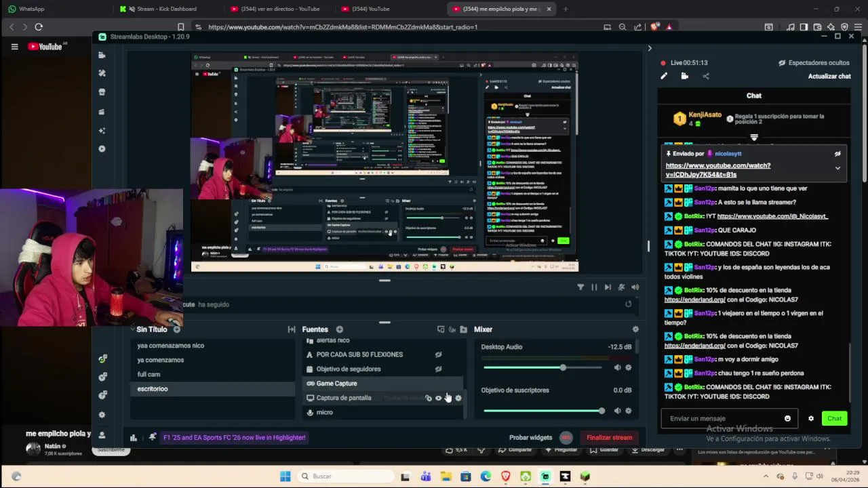Screen dimensions: 868x488
Task: Click the notifications bell in Streamlabs footer
Action: click(153, 437)
